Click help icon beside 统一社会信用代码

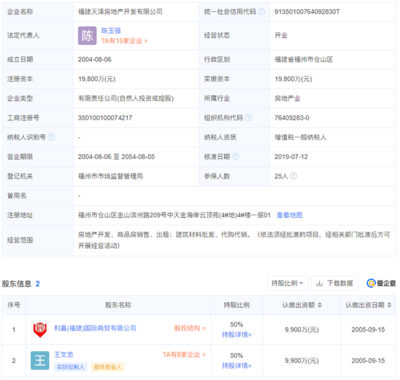tap(262, 12)
